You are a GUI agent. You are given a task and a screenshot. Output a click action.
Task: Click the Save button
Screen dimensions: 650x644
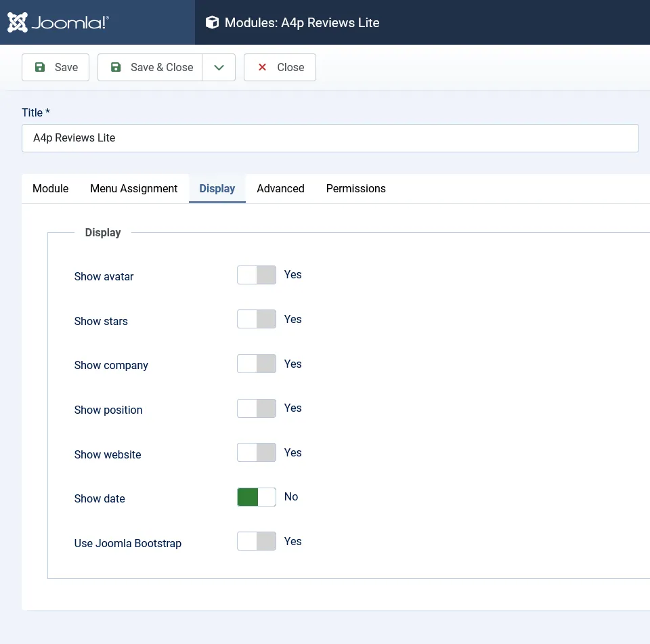[x=56, y=67]
